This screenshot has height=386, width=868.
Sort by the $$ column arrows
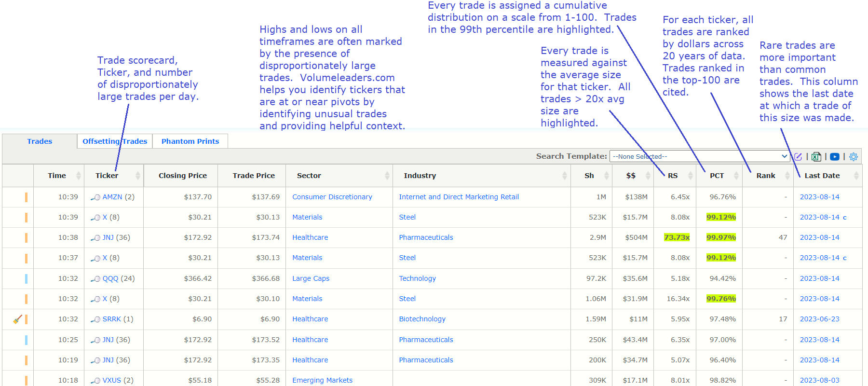pyautogui.click(x=648, y=176)
